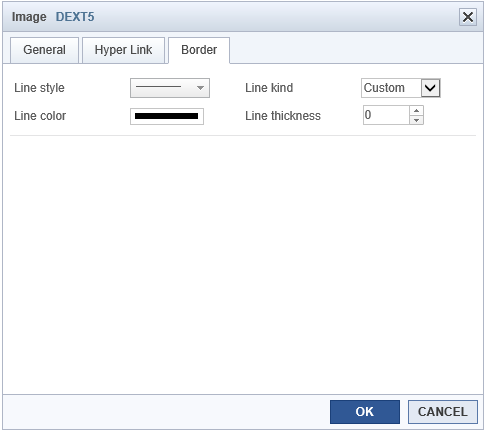The image size is (486, 432).
Task: Confirm with the OK button
Action: point(365,412)
